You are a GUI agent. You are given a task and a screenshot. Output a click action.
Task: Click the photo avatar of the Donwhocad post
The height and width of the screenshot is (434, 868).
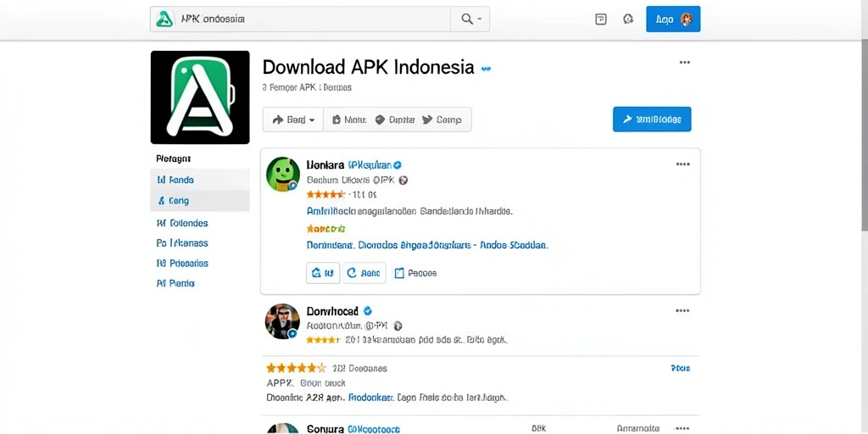(x=282, y=321)
